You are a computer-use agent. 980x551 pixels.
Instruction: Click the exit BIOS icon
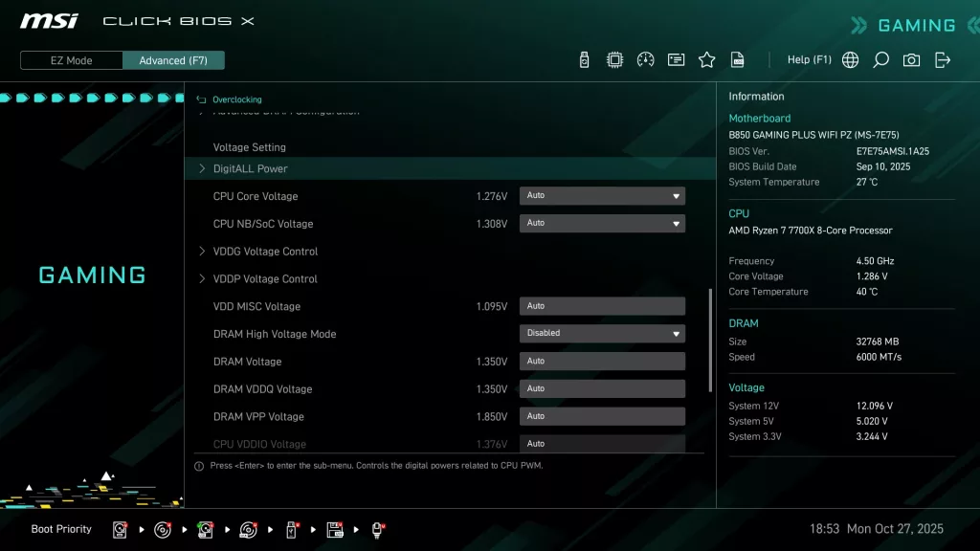click(942, 59)
